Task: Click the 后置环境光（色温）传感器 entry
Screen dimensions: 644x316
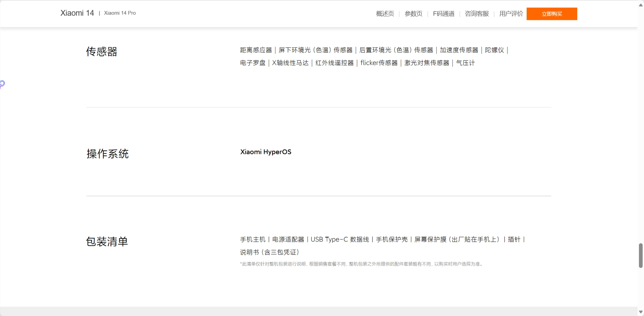Action: click(x=396, y=50)
